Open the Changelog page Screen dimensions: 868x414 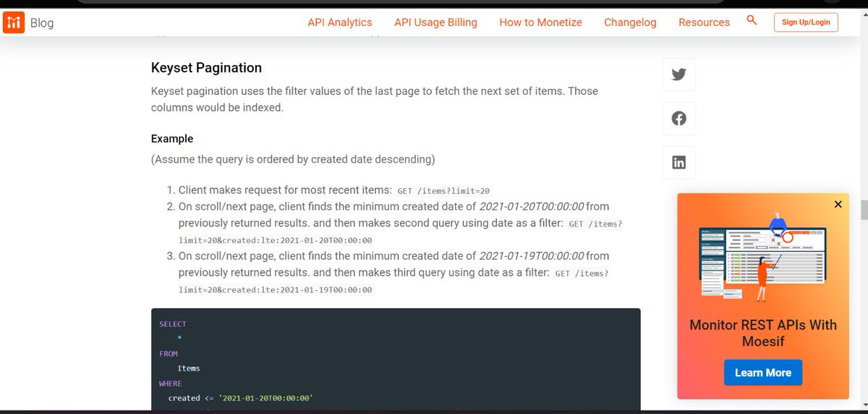[630, 22]
